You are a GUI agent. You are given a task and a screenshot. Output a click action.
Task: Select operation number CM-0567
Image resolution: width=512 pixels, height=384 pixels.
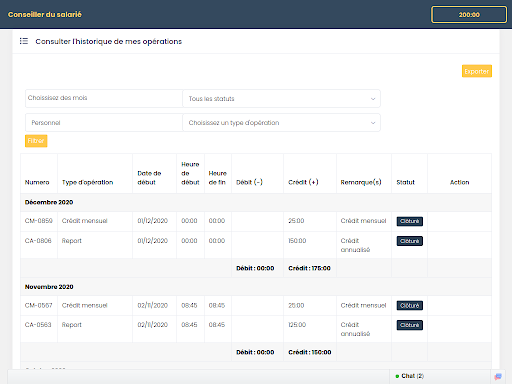click(x=38, y=305)
